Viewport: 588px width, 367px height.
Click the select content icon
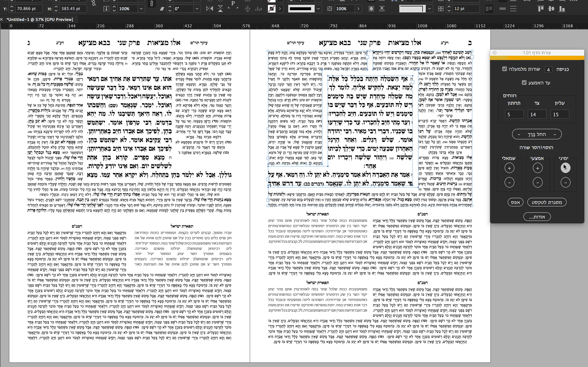259,9
